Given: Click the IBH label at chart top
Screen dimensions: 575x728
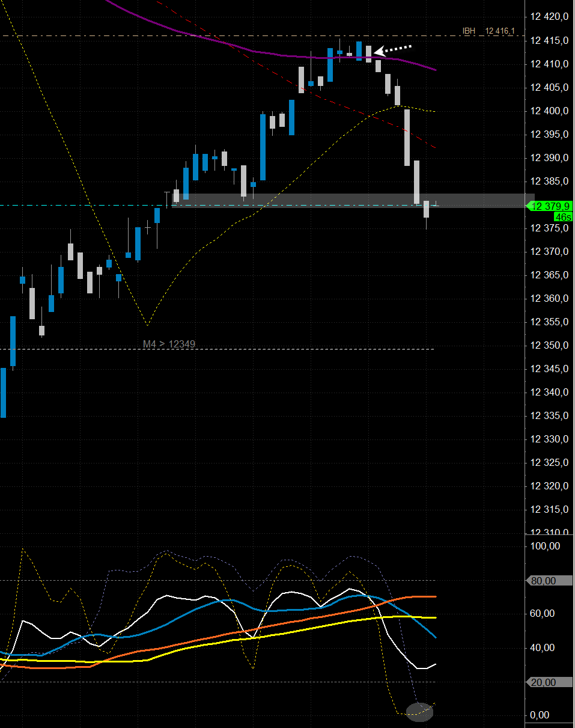Looking at the screenshot, I should pyautogui.click(x=468, y=31).
